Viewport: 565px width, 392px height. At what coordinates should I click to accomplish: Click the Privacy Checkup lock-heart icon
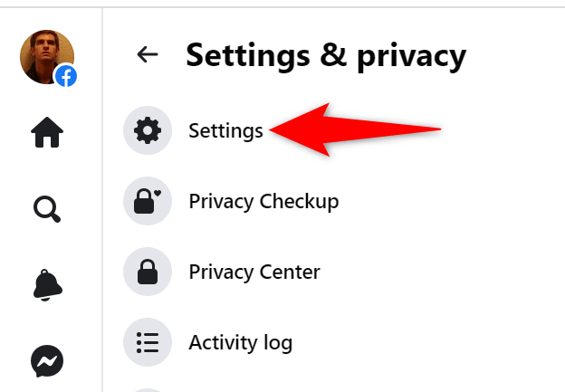(147, 201)
